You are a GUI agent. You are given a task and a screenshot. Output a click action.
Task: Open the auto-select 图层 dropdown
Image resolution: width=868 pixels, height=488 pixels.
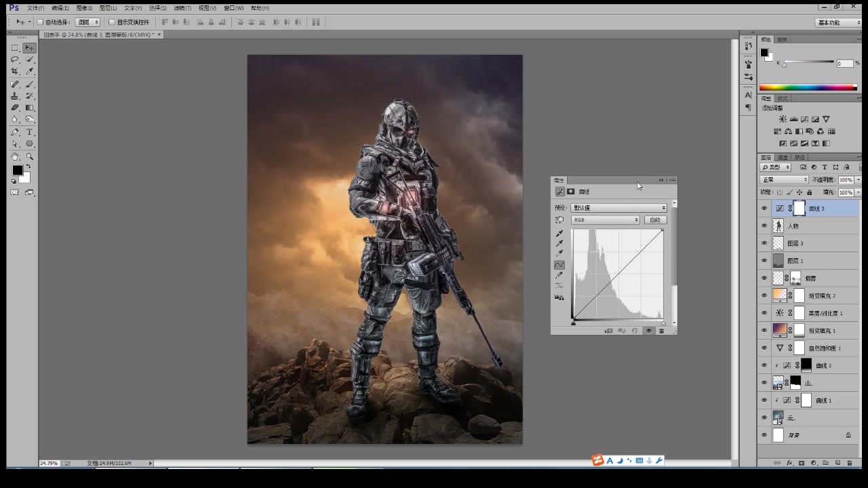point(88,22)
